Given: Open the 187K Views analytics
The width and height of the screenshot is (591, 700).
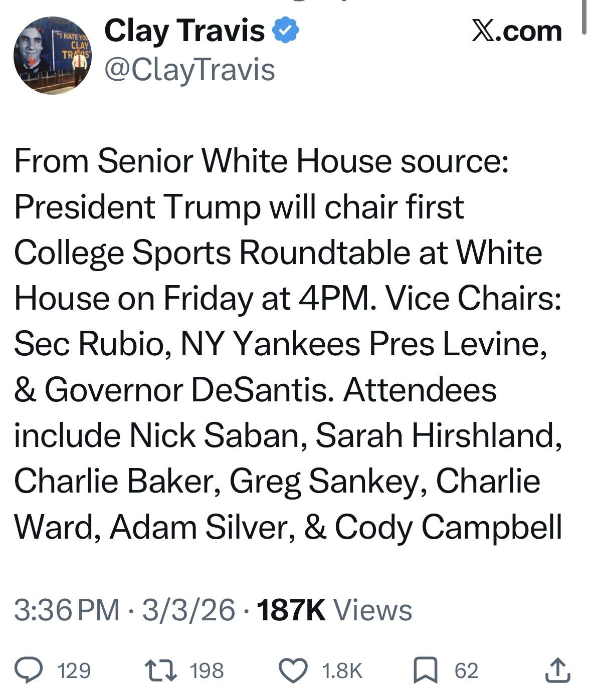Looking at the screenshot, I should 334,610.
